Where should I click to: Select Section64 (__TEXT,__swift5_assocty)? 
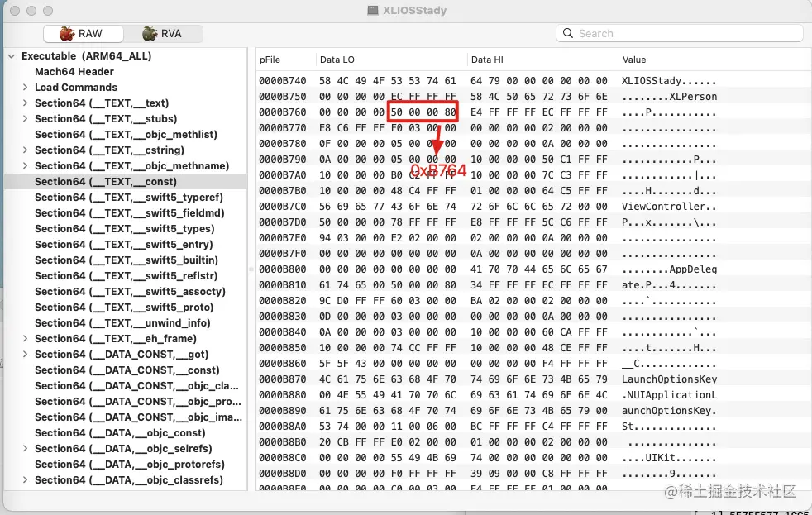coord(130,292)
